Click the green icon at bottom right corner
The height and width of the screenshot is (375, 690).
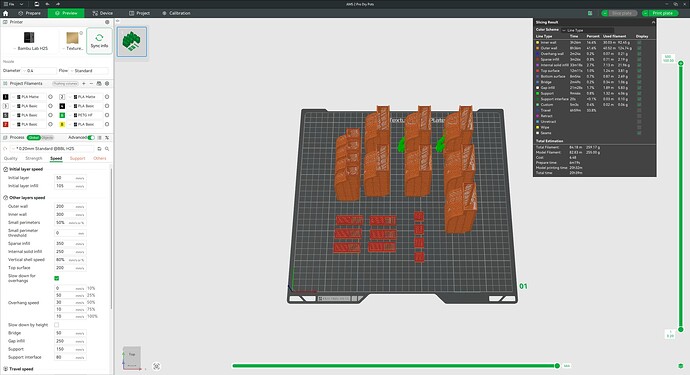tap(681, 366)
